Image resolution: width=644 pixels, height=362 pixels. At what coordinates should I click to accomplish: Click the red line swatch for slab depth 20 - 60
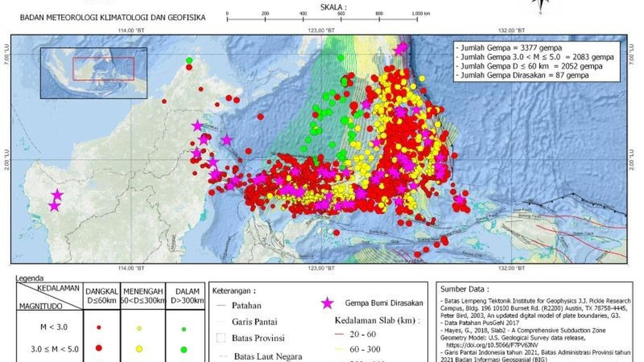340,333
